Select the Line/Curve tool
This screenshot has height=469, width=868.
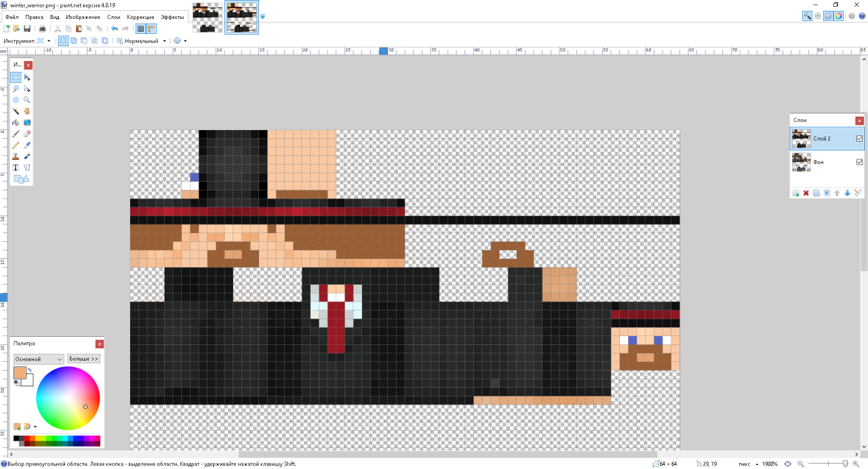[27, 167]
